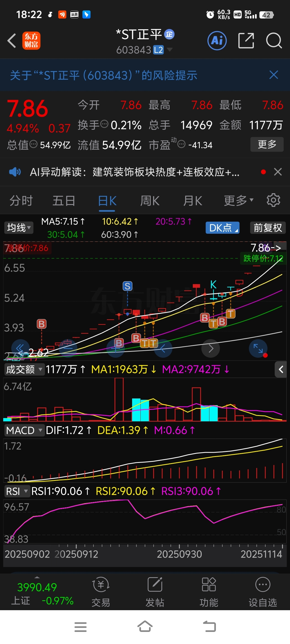Tap the 更多 quote details button
Image resolution: width=290 pixels, height=644 pixels.
click(267, 144)
